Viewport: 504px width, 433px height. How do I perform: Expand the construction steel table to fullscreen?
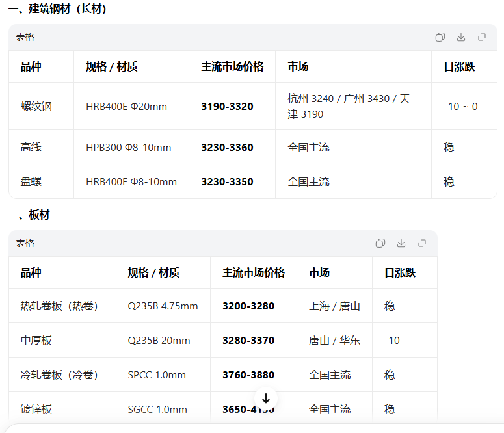point(482,37)
